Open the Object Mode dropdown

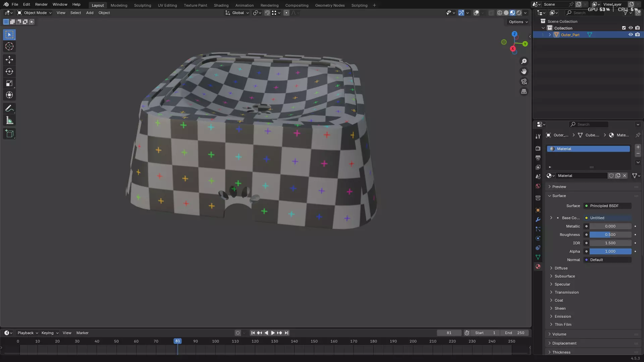(x=35, y=13)
